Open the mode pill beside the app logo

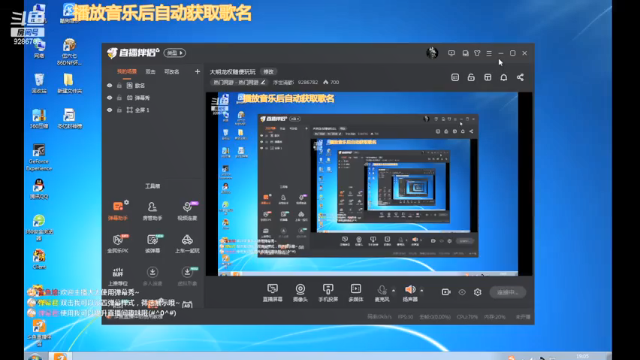(175, 53)
